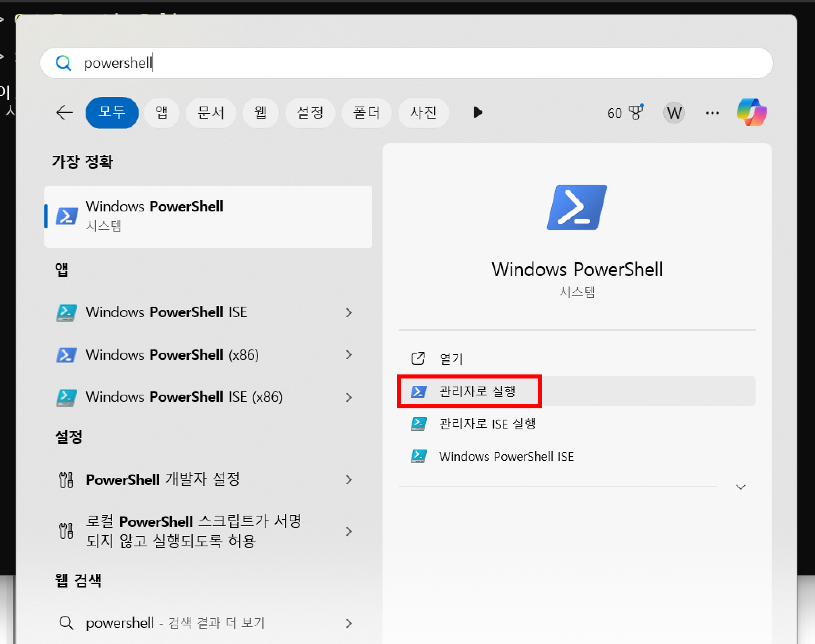
Task: Click 관리자로 실행 action
Action: click(x=477, y=391)
